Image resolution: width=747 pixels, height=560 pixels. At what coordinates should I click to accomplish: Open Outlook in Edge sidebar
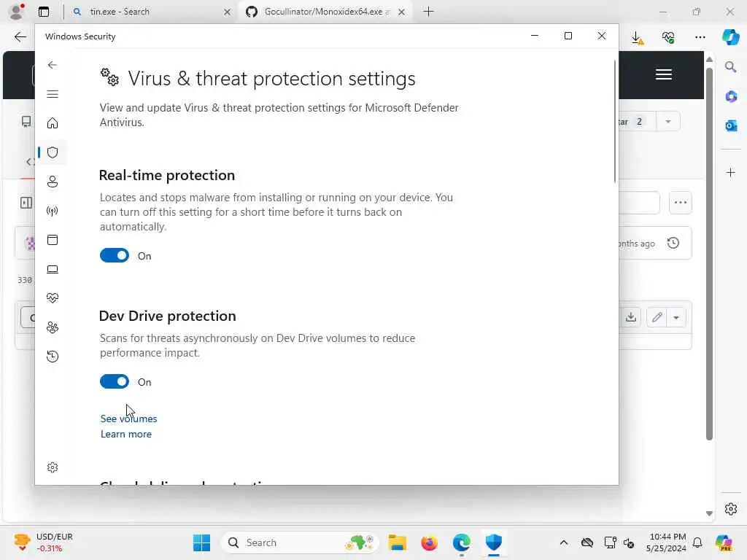tap(731, 125)
